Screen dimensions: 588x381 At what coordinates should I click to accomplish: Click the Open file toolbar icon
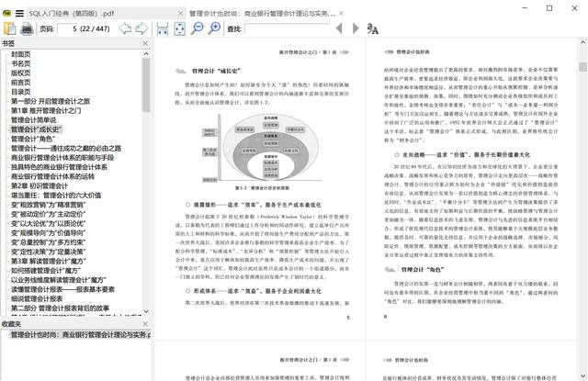pyautogui.click(x=9, y=28)
